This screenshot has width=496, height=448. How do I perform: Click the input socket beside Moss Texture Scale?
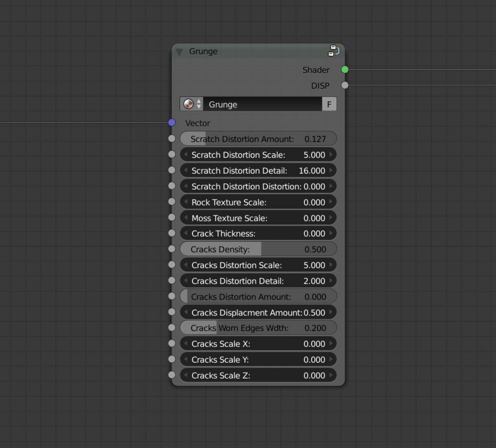171,217
